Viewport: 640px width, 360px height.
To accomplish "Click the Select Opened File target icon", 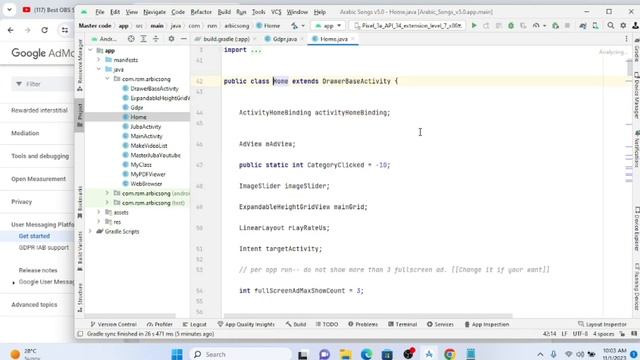I will click(131, 39).
